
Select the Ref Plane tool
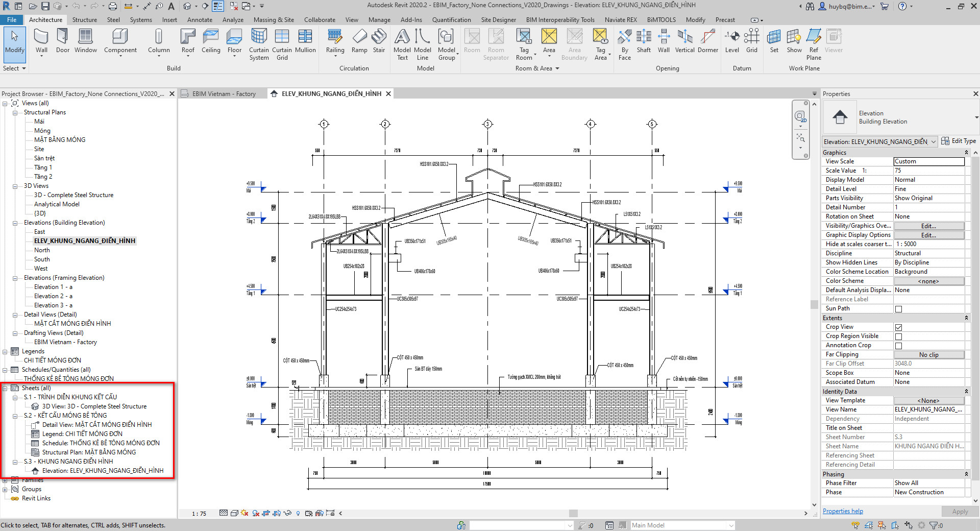[x=813, y=41]
